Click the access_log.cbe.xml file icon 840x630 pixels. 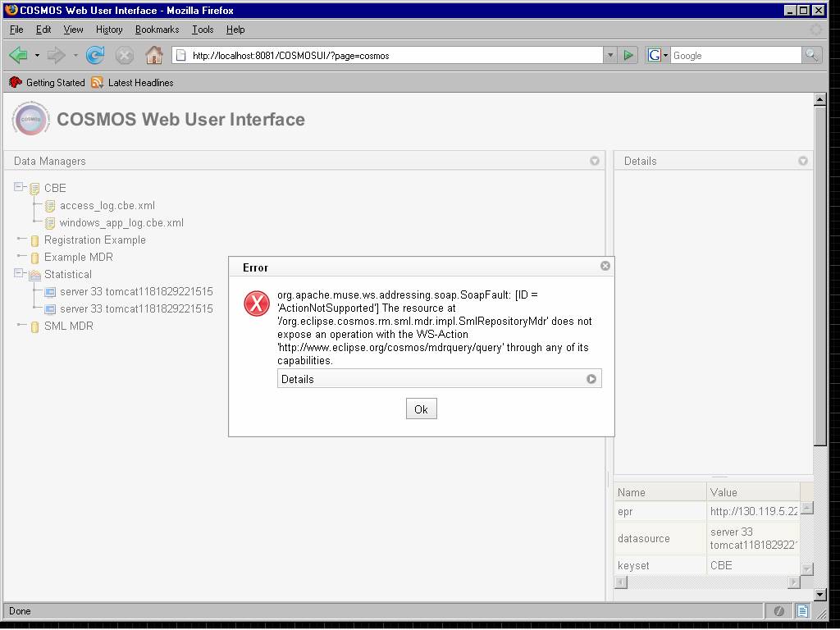pos(50,206)
